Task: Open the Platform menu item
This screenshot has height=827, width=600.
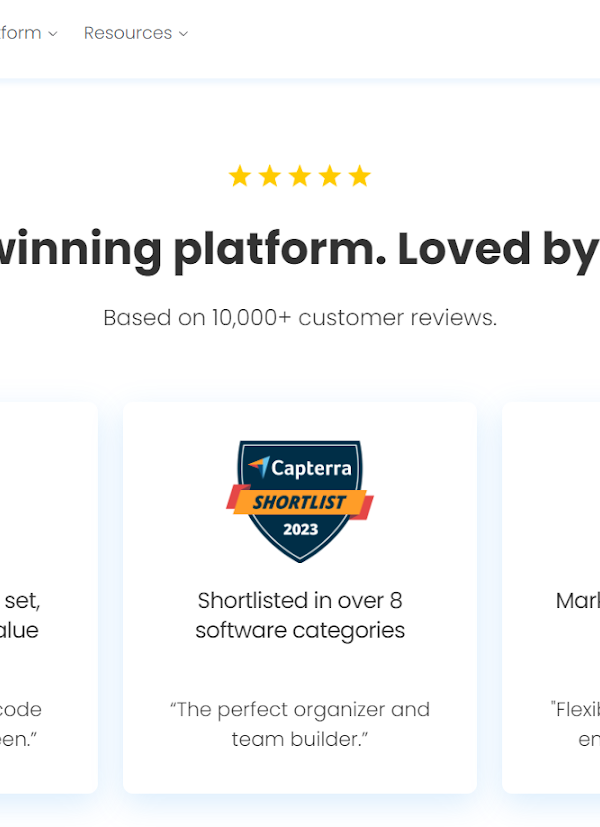Action: tap(28, 33)
